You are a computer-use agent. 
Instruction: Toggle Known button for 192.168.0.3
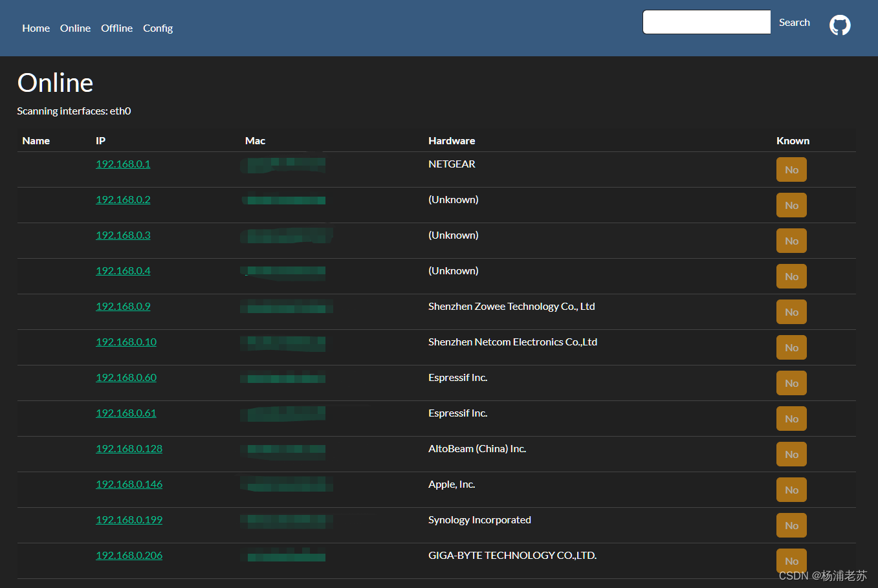(791, 241)
